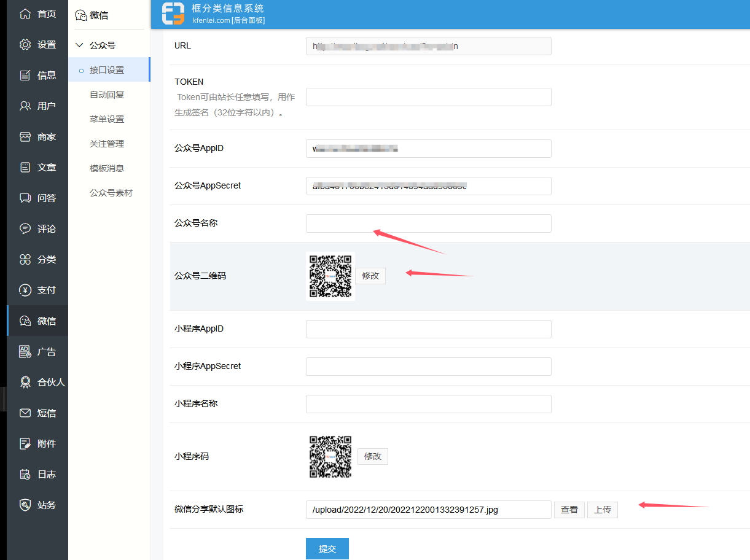Go to 菜单设置 submenu item
This screenshot has height=560, width=750.
107,119
